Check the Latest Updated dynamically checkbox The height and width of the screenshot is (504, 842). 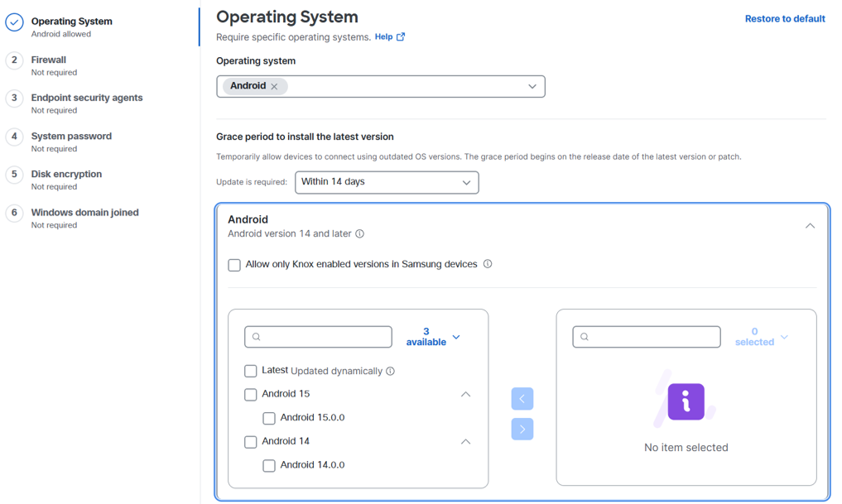[x=250, y=371]
